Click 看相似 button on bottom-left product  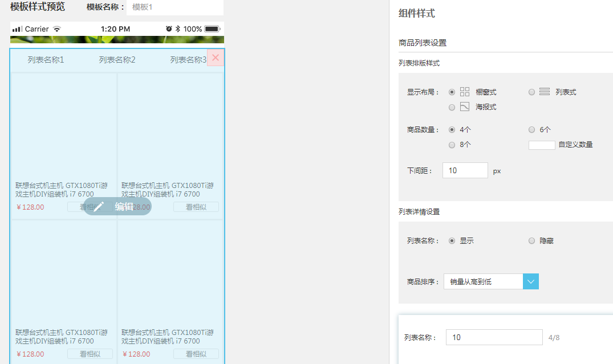click(90, 354)
